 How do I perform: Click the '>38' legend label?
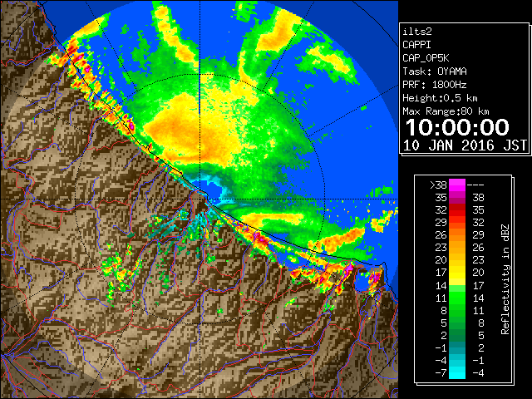[438, 185]
